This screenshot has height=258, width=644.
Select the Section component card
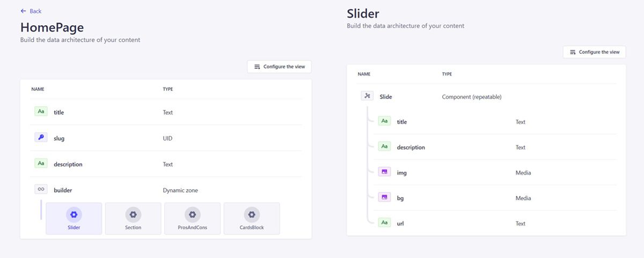(133, 218)
